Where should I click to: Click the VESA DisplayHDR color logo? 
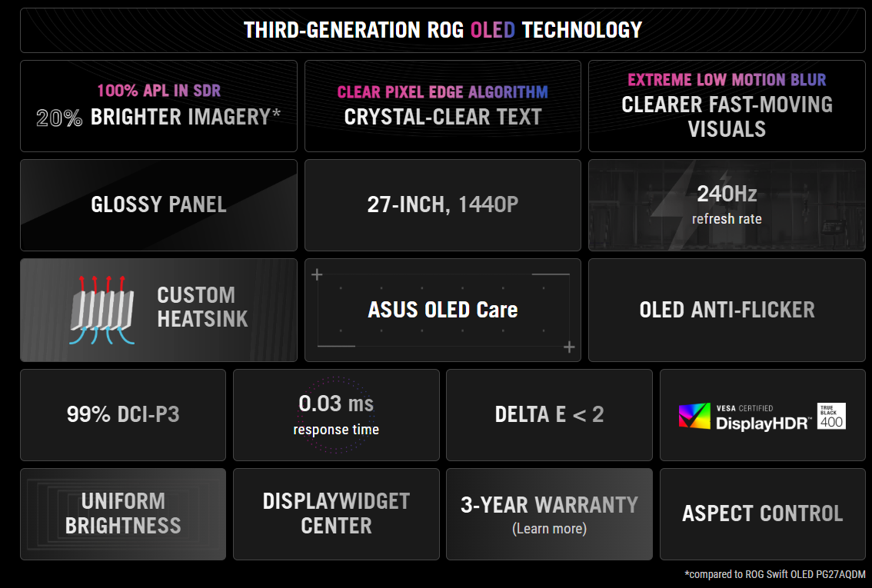(694, 416)
